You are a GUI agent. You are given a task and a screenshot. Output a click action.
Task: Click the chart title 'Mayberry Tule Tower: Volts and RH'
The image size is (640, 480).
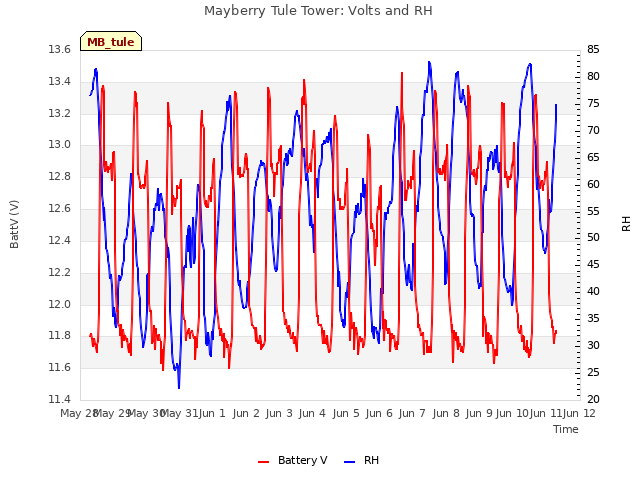tap(318, 11)
